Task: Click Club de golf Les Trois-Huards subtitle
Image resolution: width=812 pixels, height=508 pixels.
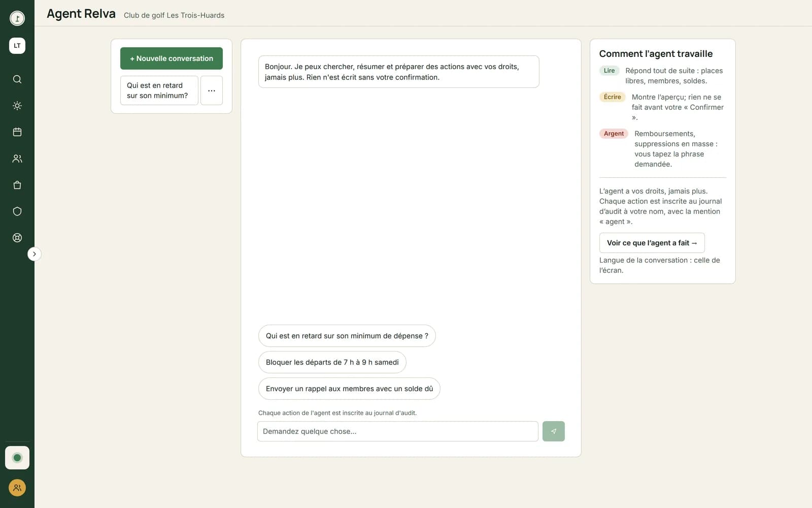Action: pos(174,15)
